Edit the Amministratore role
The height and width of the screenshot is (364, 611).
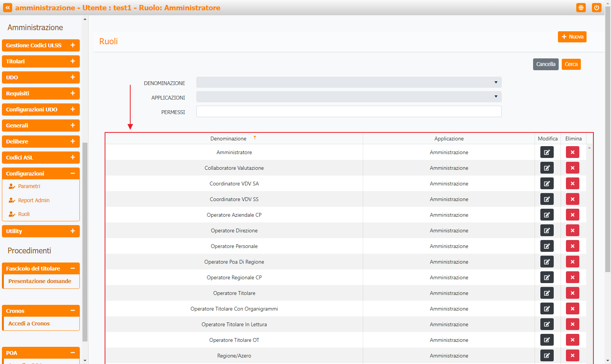pos(547,152)
